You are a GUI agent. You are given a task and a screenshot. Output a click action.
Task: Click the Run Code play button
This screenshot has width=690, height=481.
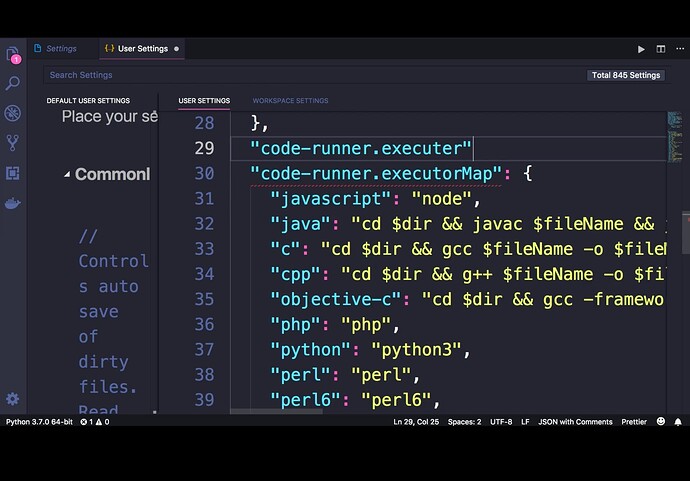pyautogui.click(x=641, y=49)
